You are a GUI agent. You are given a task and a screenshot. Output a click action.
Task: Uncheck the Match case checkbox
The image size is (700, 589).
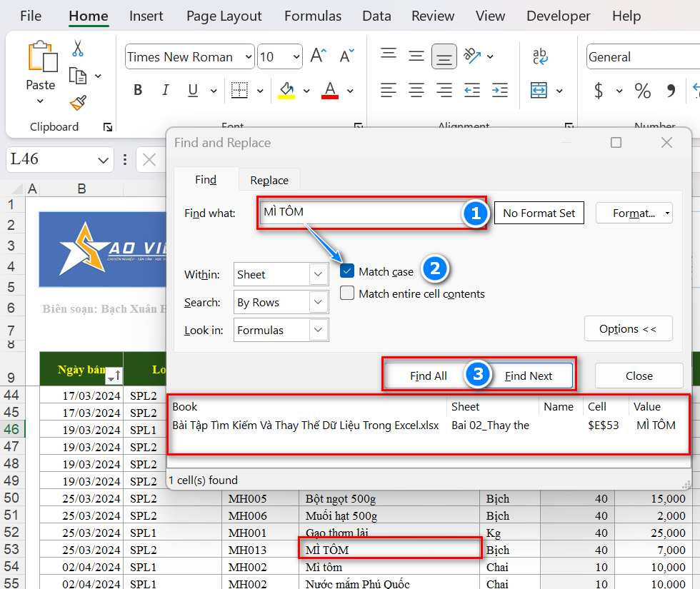click(347, 271)
